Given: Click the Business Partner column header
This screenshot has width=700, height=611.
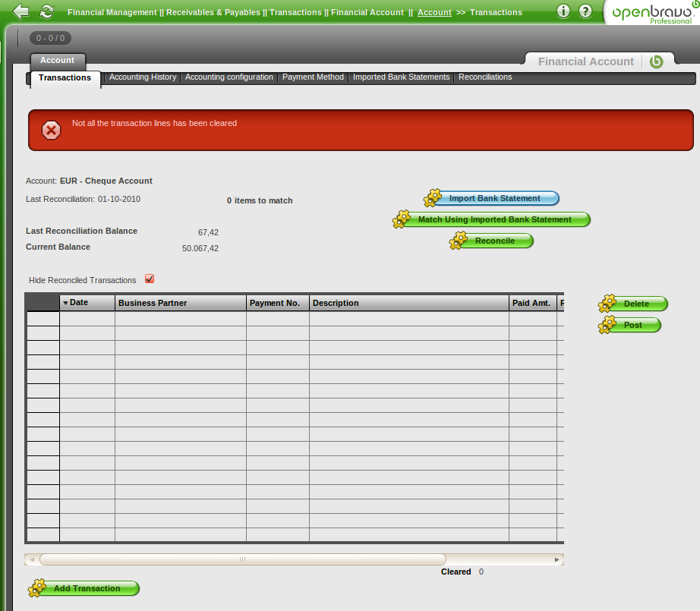Looking at the screenshot, I should [181, 303].
